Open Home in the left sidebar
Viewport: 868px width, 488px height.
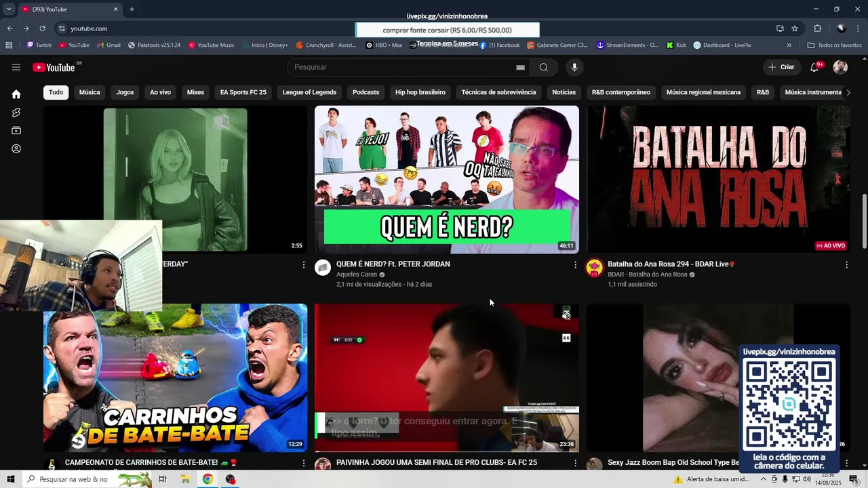tap(16, 94)
